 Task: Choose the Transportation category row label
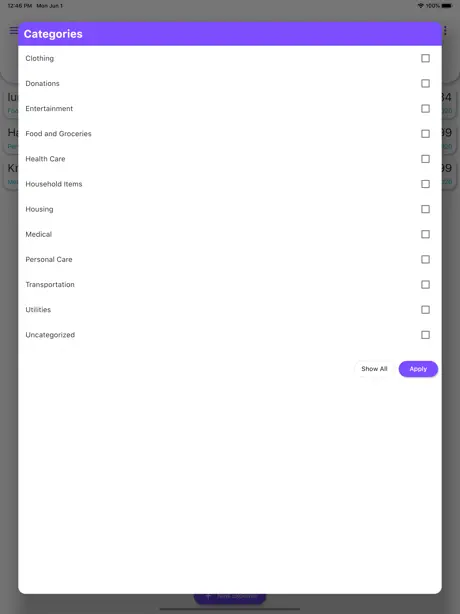pos(50,285)
